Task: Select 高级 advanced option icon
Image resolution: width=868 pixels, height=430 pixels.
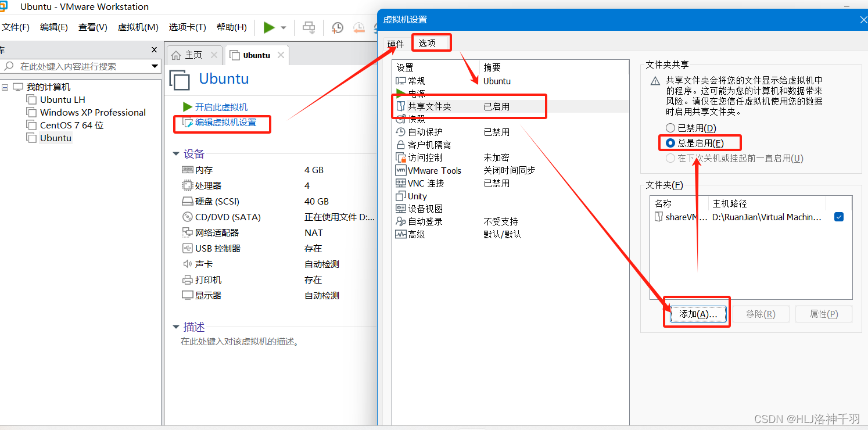Action: click(401, 234)
